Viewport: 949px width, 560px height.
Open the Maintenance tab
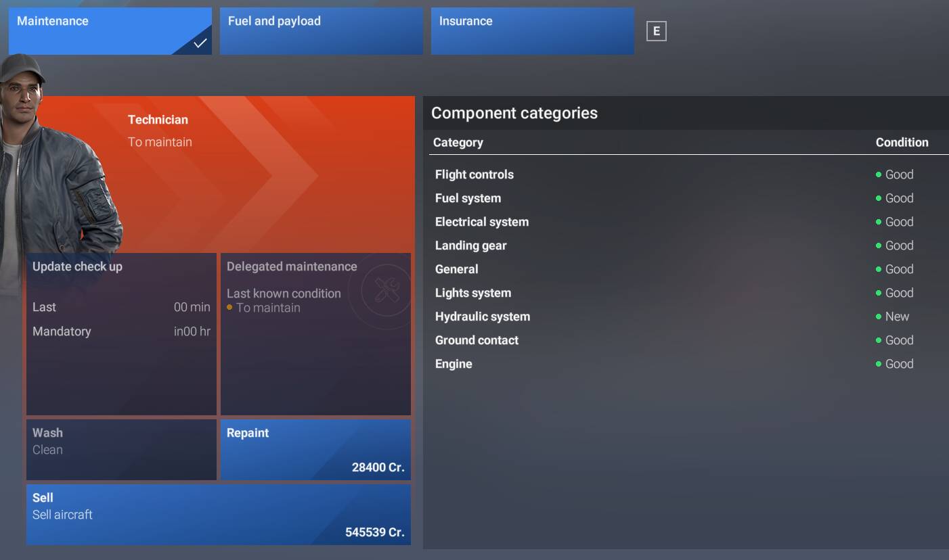[x=110, y=31]
